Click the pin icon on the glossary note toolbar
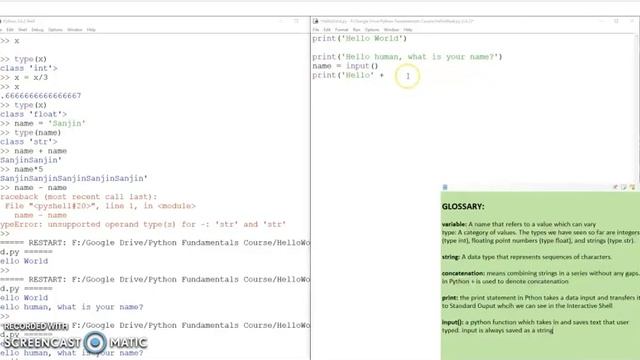This screenshot has width=640, height=360. click(615, 187)
